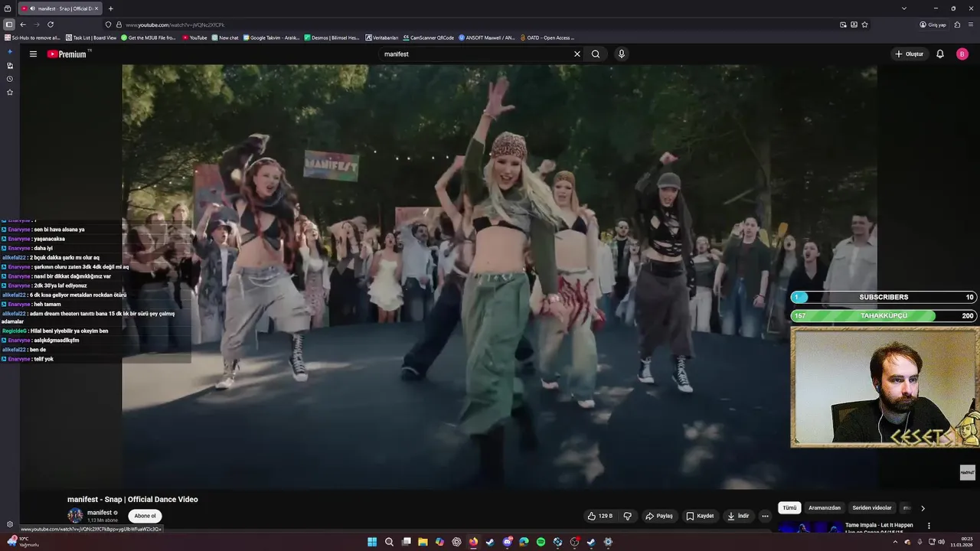Viewport: 980px width, 551px height.
Task: Open the browser extensions icon
Action: [957, 24]
